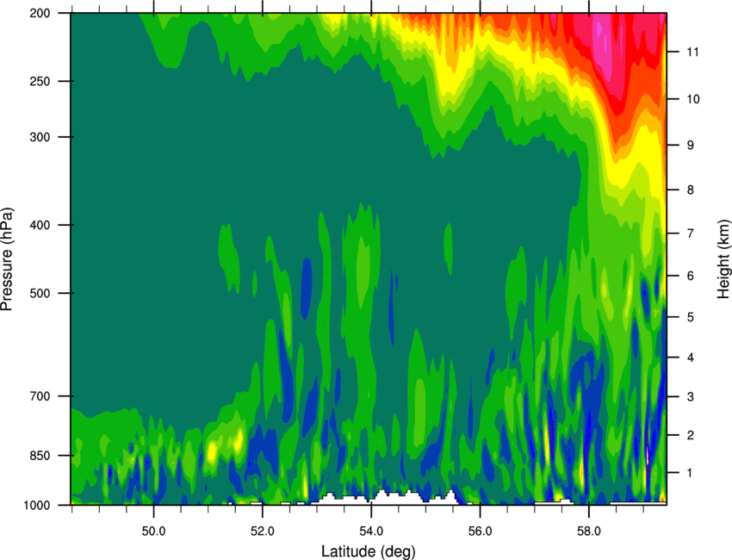
Task: Click the 3 km height tick label
Action: click(x=690, y=397)
